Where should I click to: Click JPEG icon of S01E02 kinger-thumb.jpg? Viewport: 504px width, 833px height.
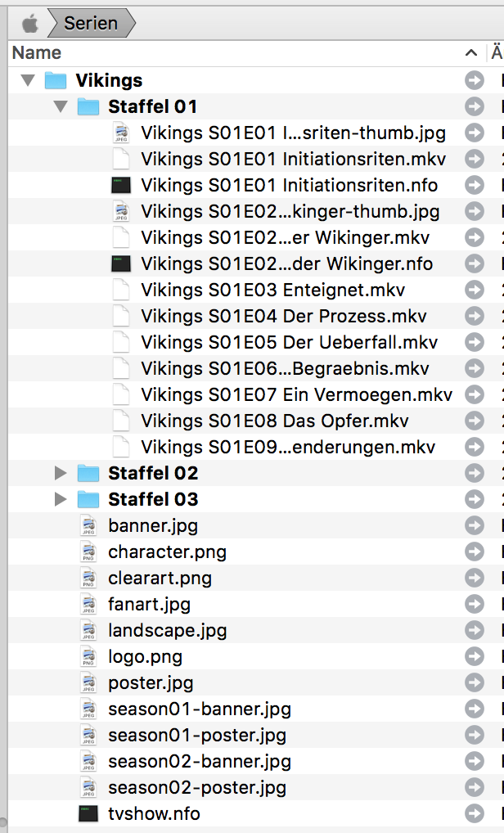(121, 211)
